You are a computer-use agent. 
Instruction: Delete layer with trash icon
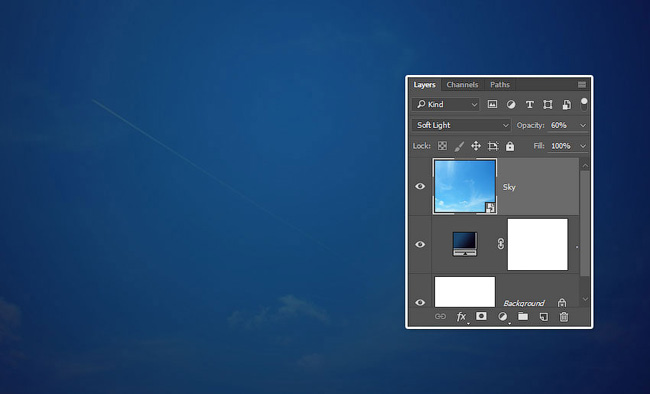pyautogui.click(x=564, y=317)
